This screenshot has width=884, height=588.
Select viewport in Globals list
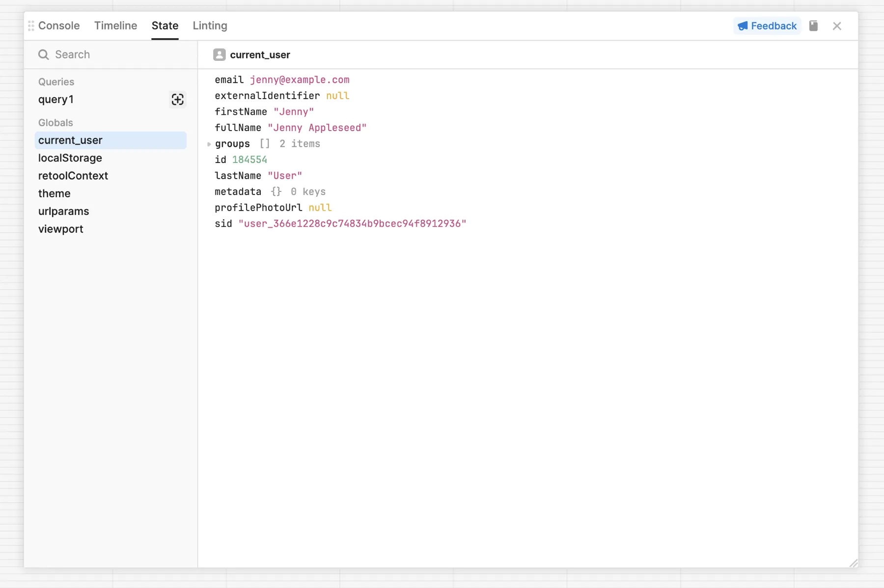pyautogui.click(x=110, y=229)
